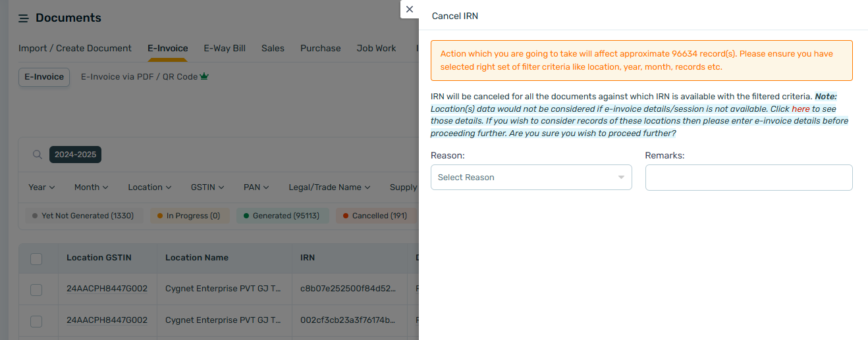Switch to the E-Way Bill tab

click(225, 48)
